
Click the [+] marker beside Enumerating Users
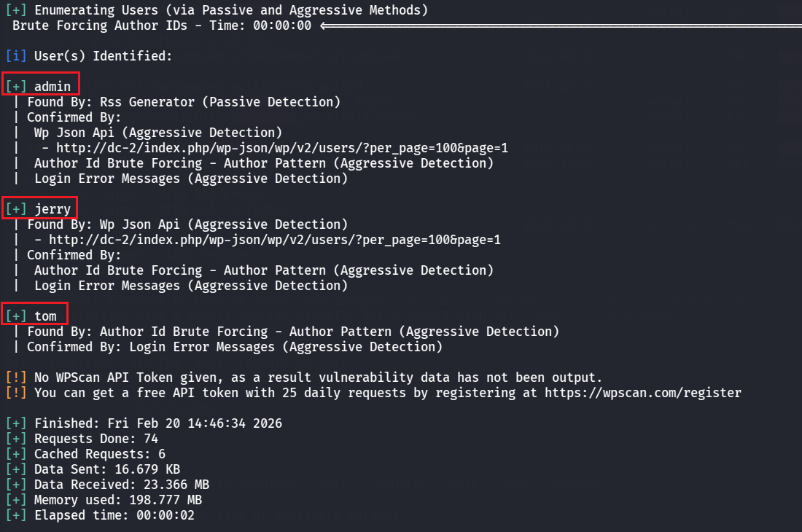point(16,10)
